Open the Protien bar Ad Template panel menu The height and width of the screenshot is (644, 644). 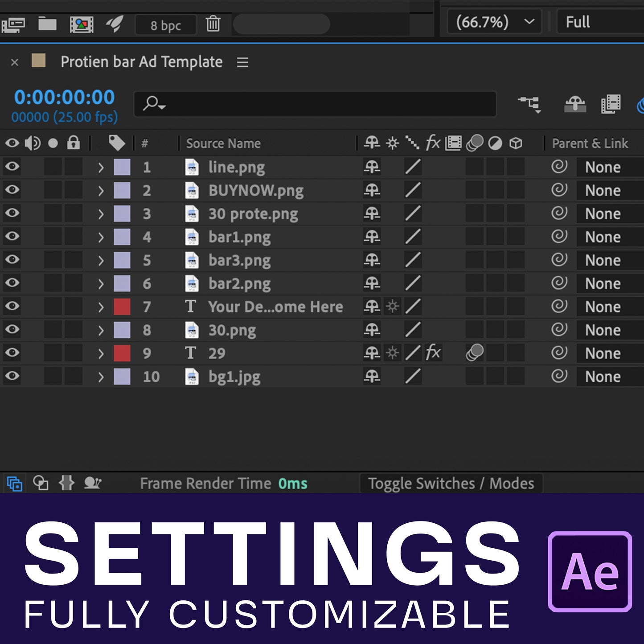pyautogui.click(x=242, y=62)
